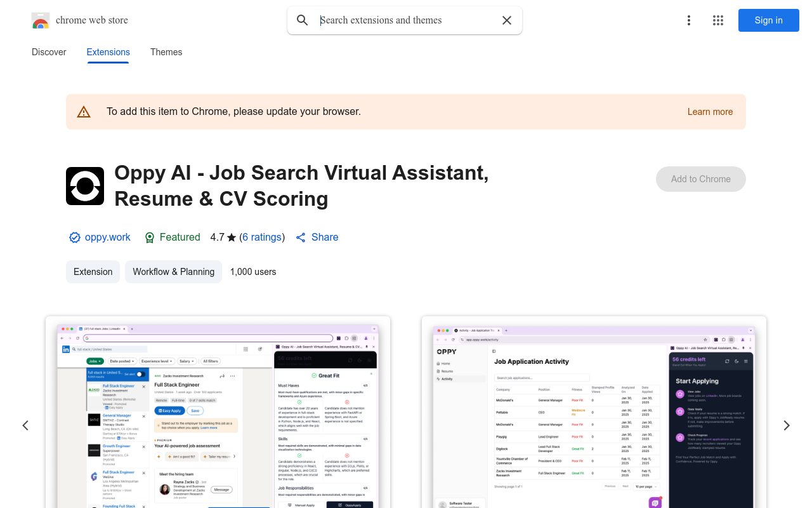This screenshot has width=812, height=508.
Task: Click the Oppy AI extension logo
Action: (x=85, y=186)
